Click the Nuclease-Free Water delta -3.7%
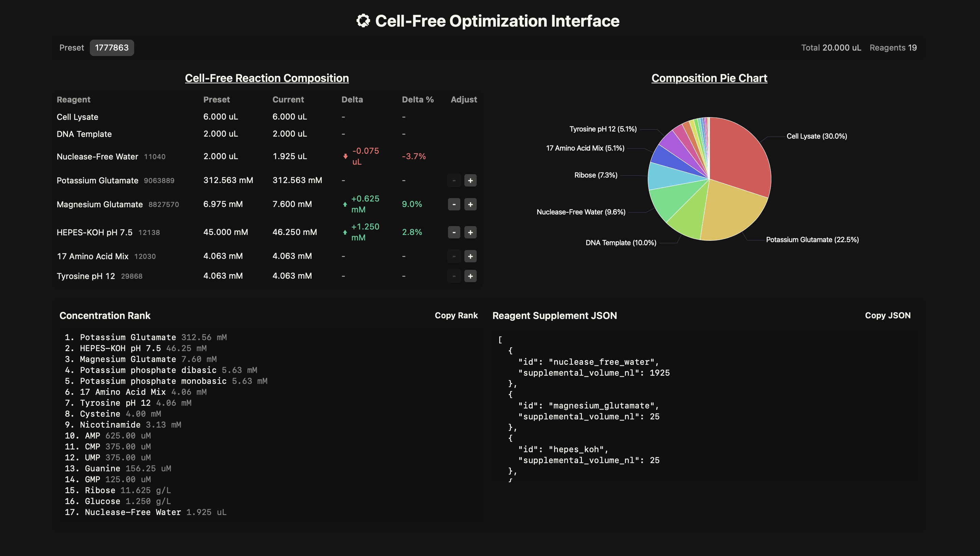The width and height of the screenshot is (980, 556). tap(414, 156)
